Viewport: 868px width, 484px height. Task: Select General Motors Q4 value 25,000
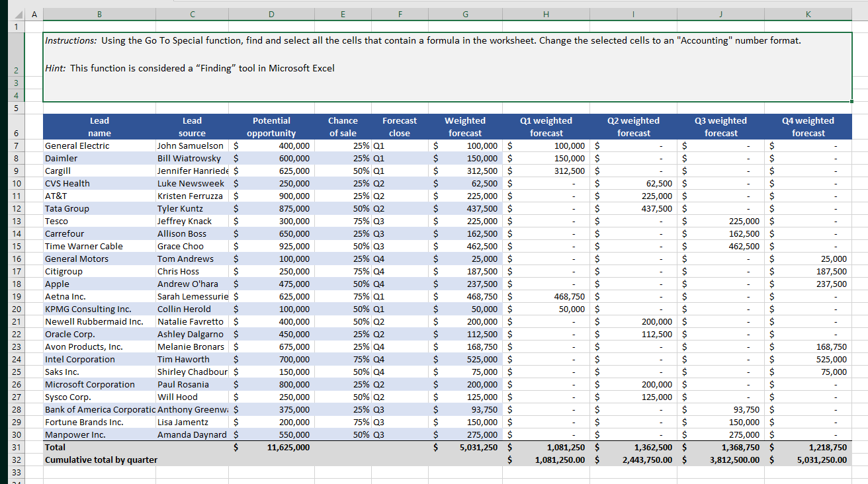point(808,259)
